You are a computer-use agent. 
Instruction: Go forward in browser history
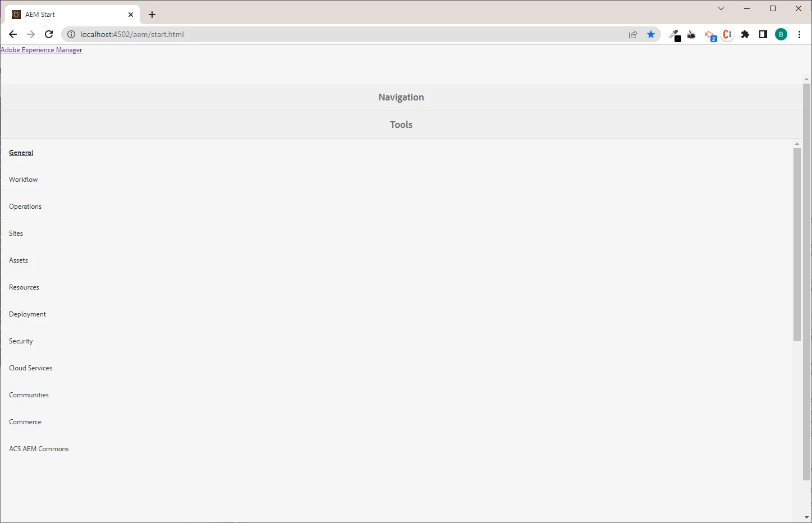click(x=31, y=34)
